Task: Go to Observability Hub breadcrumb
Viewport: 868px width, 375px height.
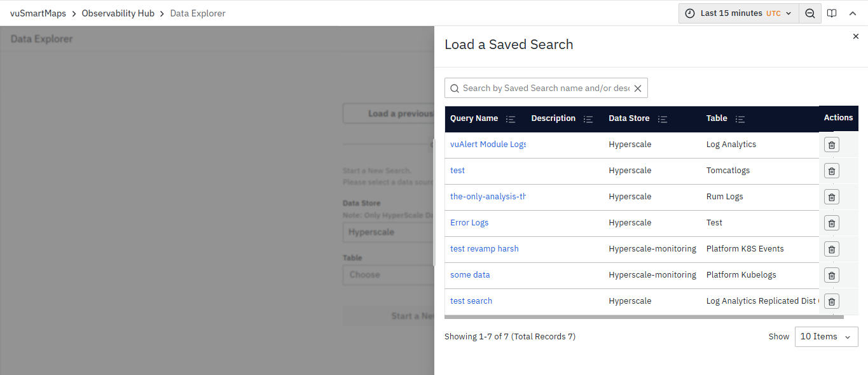Action: point(118,13)
